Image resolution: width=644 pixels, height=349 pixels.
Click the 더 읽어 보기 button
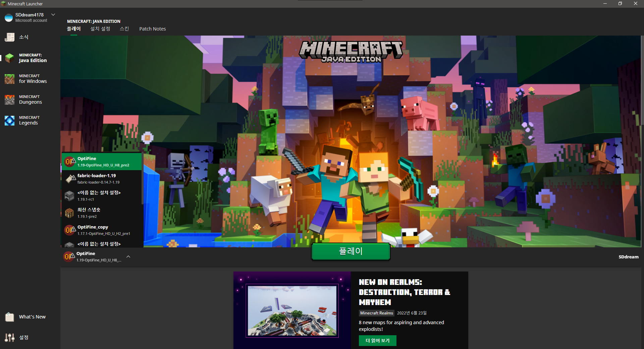[x=378, y=340]
